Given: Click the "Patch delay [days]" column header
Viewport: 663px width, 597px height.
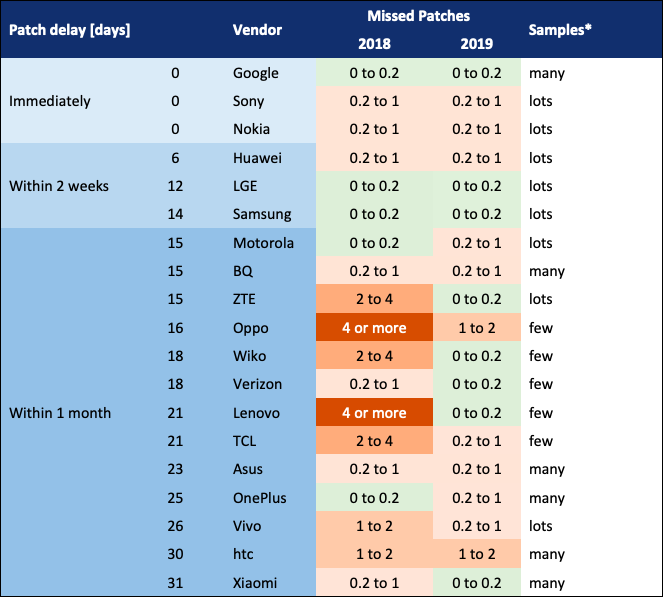Looking at the screenshot, I should point(69,30).
